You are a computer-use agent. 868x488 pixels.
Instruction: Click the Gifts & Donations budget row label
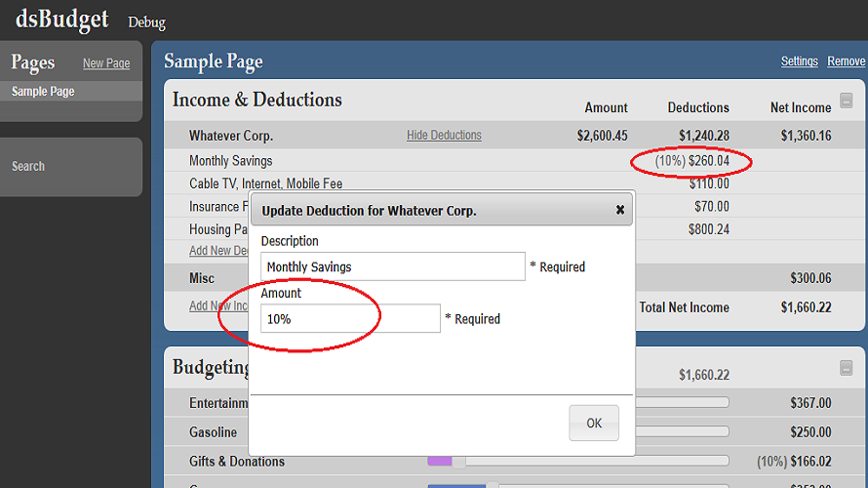coord(237,462)
